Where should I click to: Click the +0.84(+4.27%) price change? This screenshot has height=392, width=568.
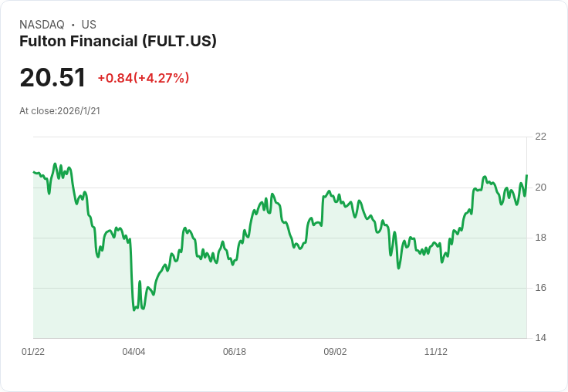(144, 78)
